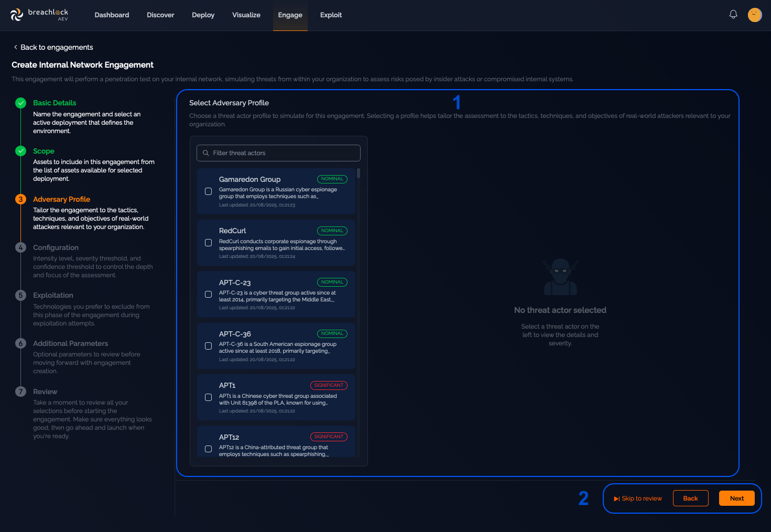The height and width of the screenshot is (532, 771).
Task: Click the threat actor list scrollbar
Action: (359, 173)
